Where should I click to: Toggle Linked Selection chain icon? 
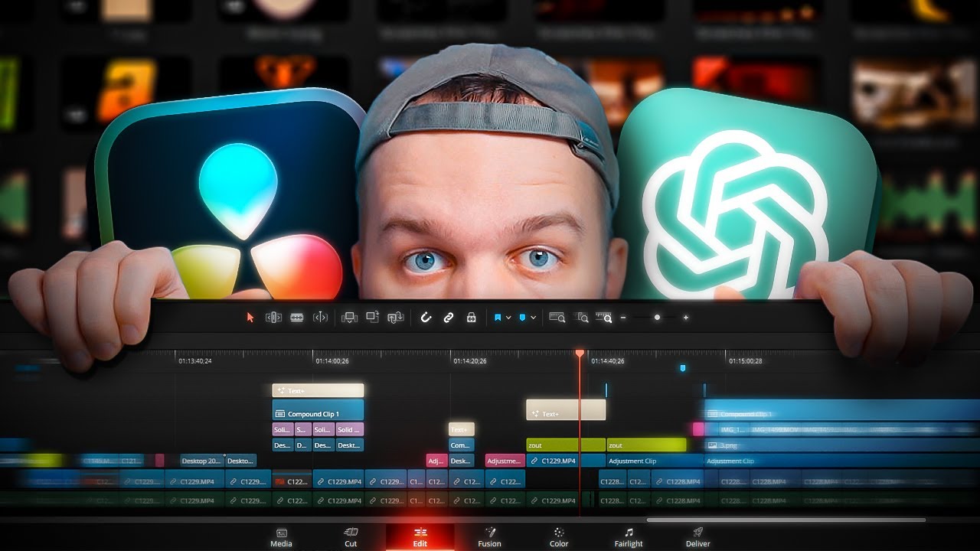[449, 318]
